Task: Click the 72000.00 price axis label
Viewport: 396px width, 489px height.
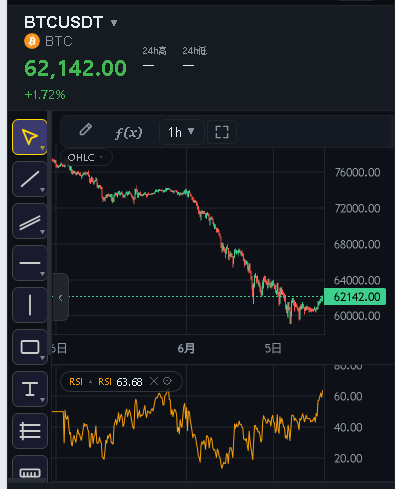Action: (357, 209)
